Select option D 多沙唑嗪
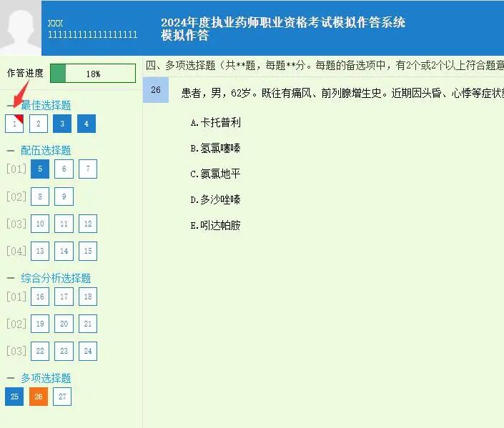 [x=215, y=199]
